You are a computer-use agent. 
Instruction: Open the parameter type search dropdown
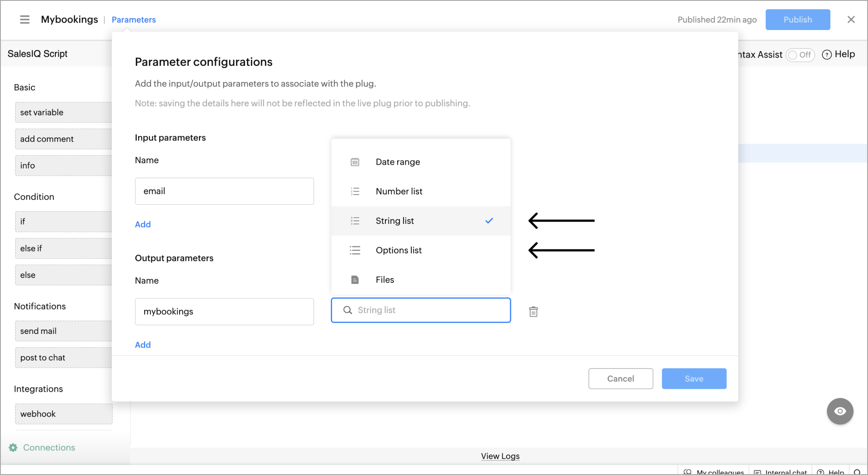420,310
